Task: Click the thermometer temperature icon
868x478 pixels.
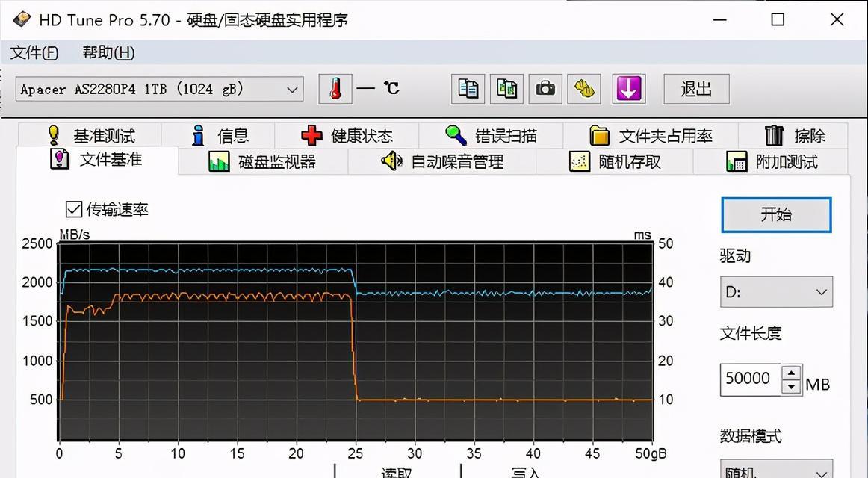Action: pos(335,89)
